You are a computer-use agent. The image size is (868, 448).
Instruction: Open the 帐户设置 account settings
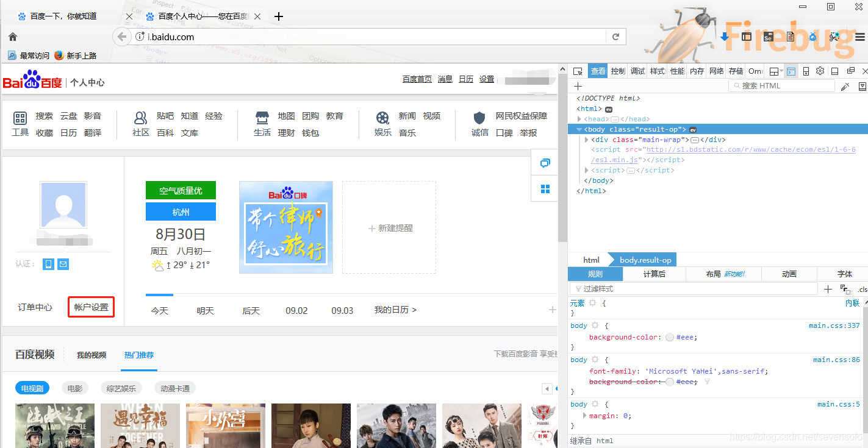click(91, 307)
